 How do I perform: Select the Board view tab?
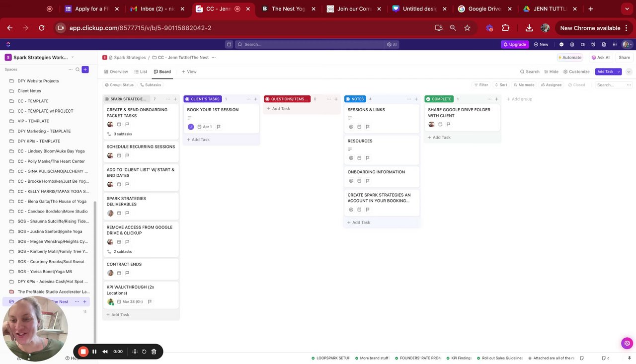(x=162, y=72)
